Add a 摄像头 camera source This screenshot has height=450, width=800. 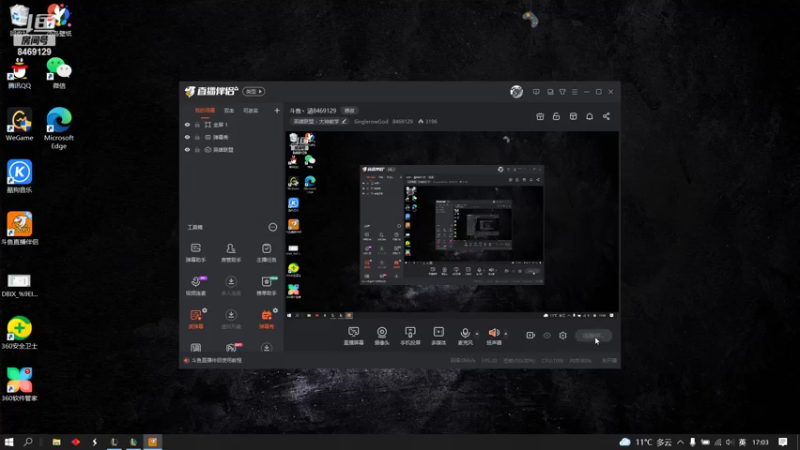[382, 336]
